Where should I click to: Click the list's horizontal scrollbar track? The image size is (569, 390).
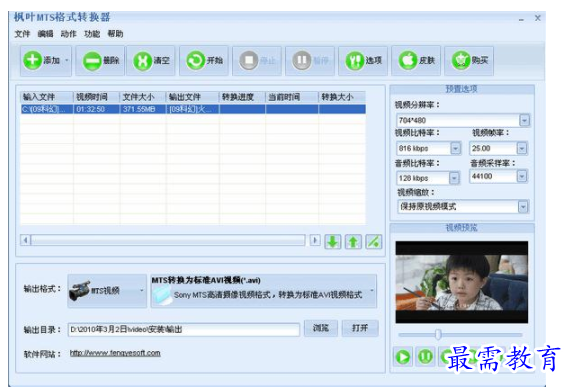tap(168, 240)
